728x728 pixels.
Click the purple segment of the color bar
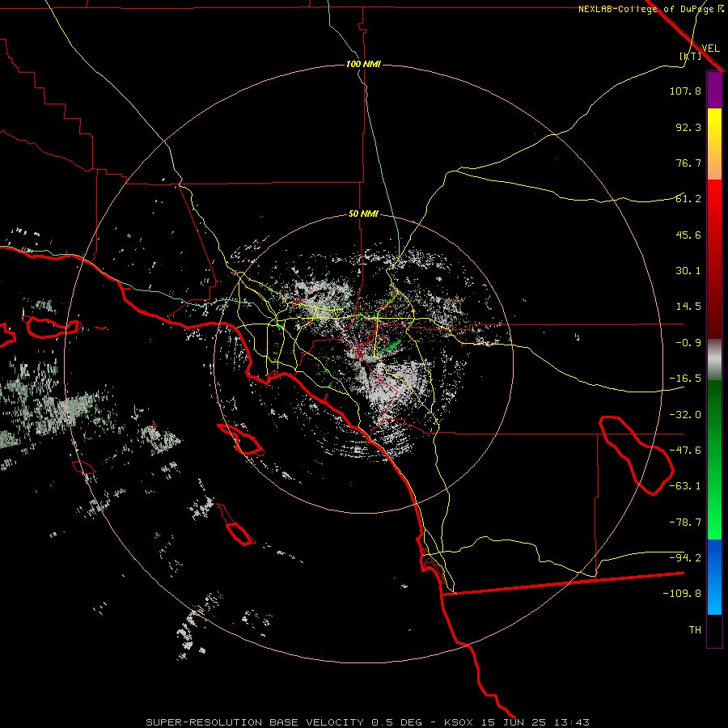pyautogui.click(x=714, y=90)
